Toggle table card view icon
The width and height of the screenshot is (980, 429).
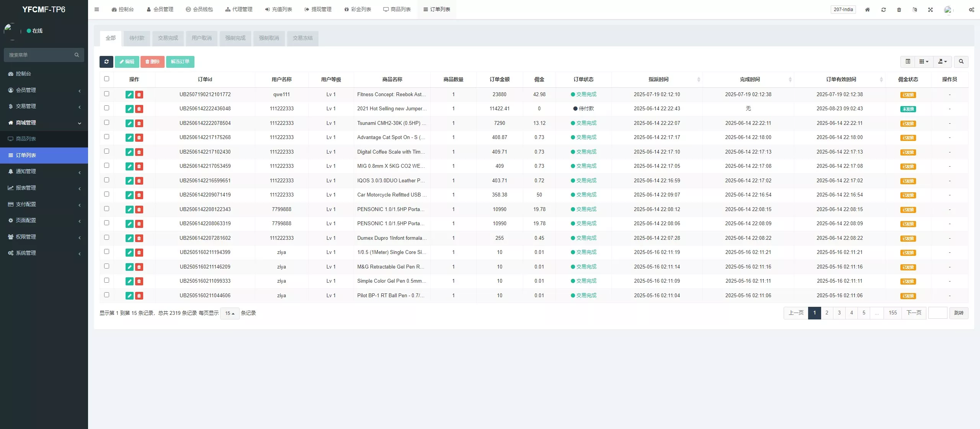point(908,62)
